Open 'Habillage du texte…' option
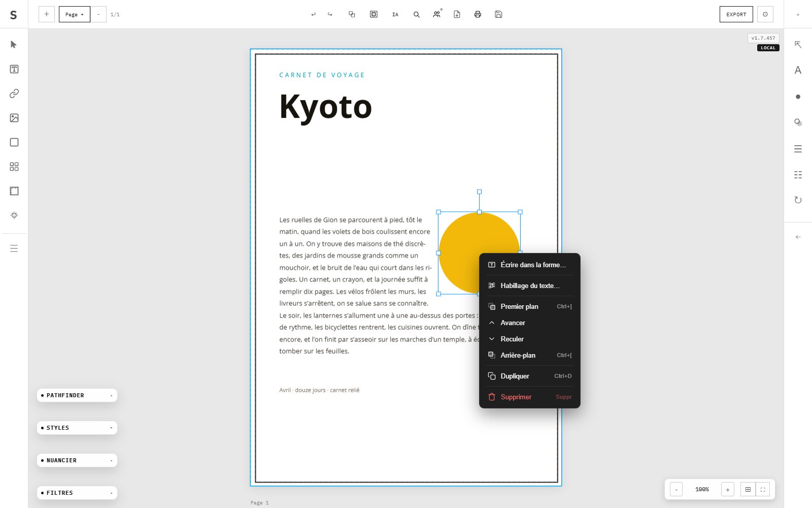 (x=530, y=285)
